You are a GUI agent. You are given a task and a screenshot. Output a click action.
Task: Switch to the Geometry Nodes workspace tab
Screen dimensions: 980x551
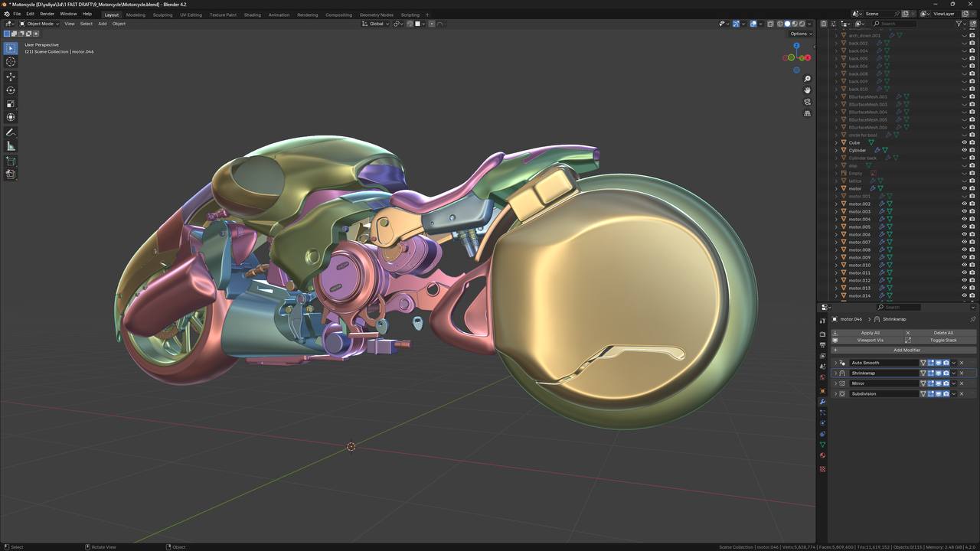pyautogui.click(x=376, y=15)
